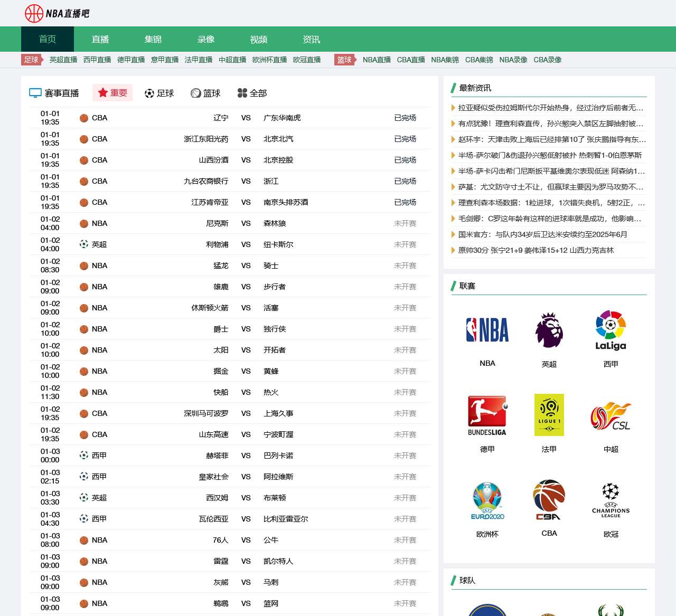Click soccer icon in 赫塔菲 vs 巴列卡诺 row
Viewport: 676px width, 616px height.
pos(84,456)
